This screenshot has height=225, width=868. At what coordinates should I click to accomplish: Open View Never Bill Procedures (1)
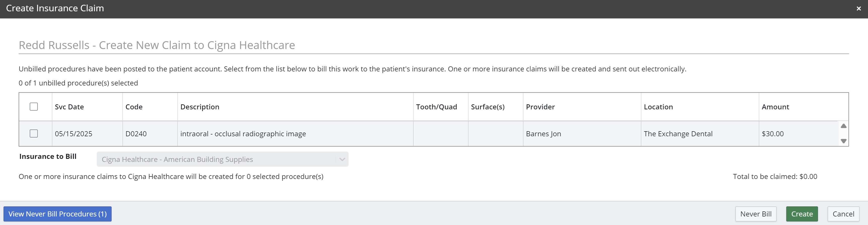click(57, 214)
